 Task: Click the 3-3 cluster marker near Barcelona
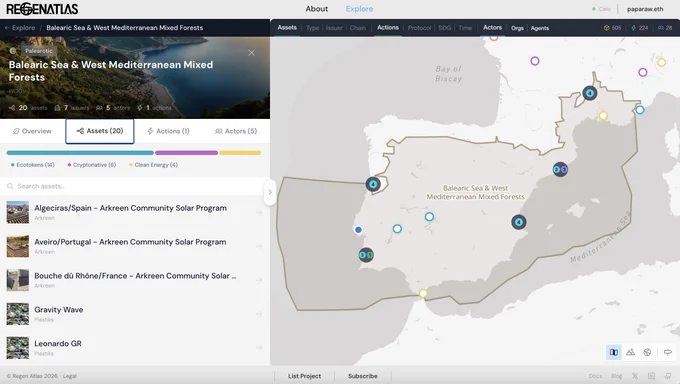[x=560, y=169]
